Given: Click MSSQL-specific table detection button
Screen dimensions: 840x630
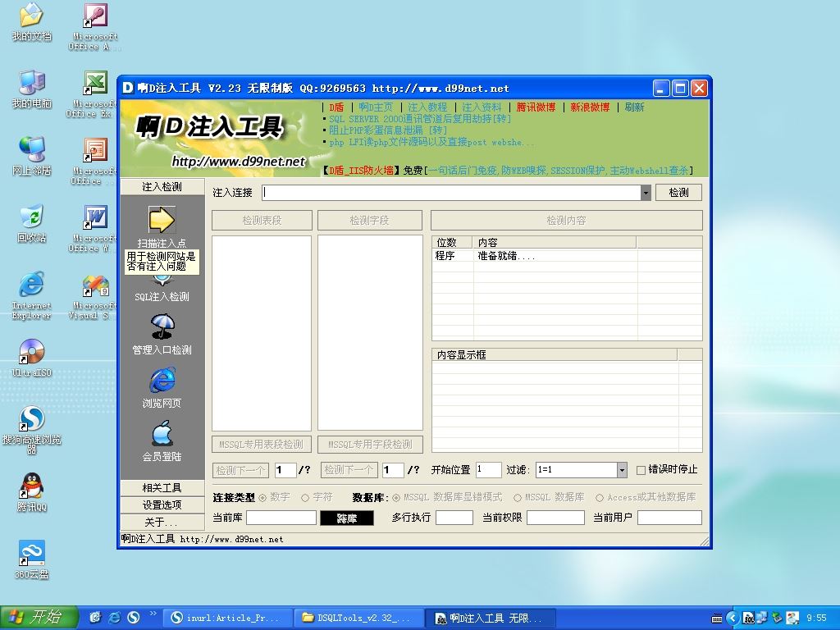Looking at the screenshot, I should (262, 444).
